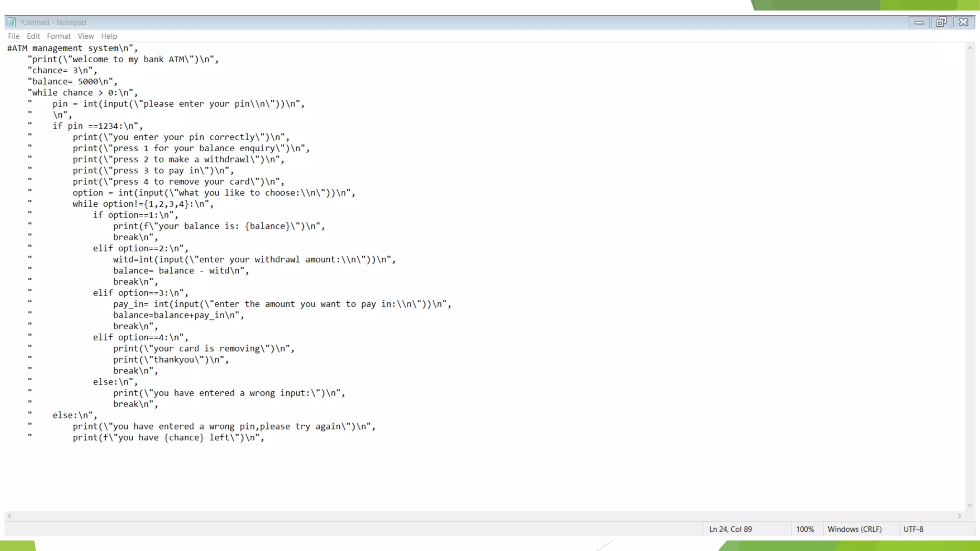Open the Format menu
This screenshot has width=980, height=551.
[x=58, y=36]
